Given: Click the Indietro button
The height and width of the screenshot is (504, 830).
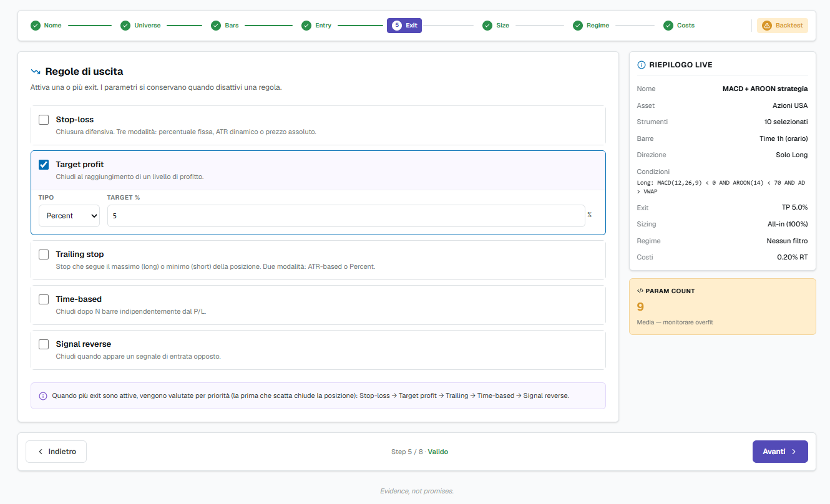Looking at the screenshot, I should coord(56,452).
